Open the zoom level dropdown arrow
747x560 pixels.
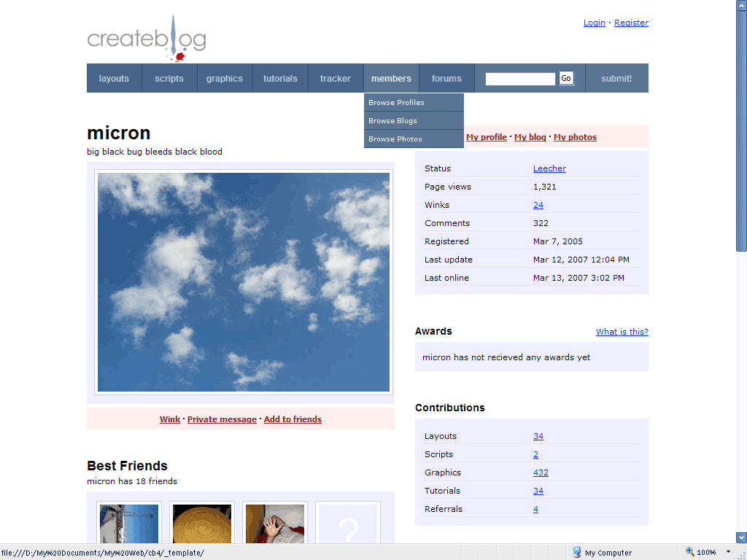[729, 553]
